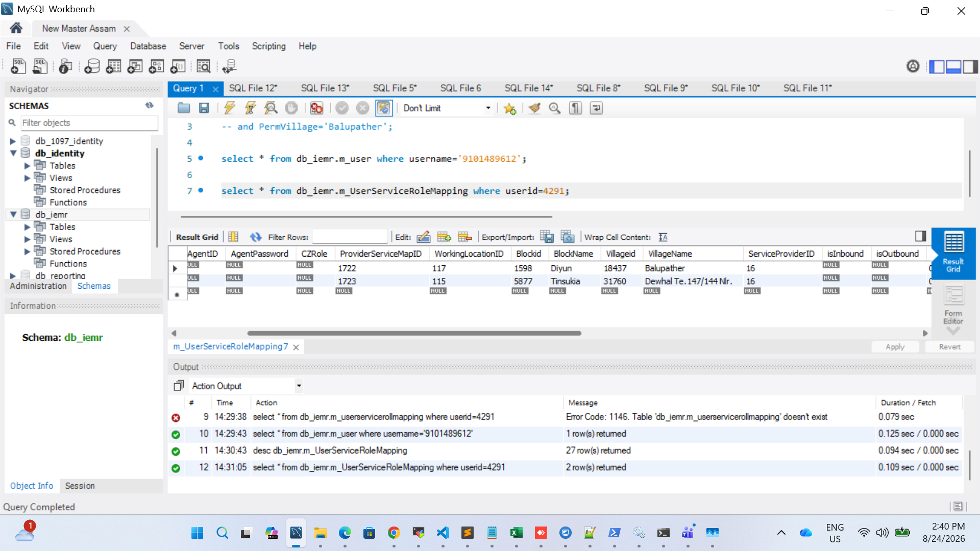Image resolution: width=980 pixels, height=551 pixels.
Task: Beautify the SQL with the broom icon
Action: 534,108
